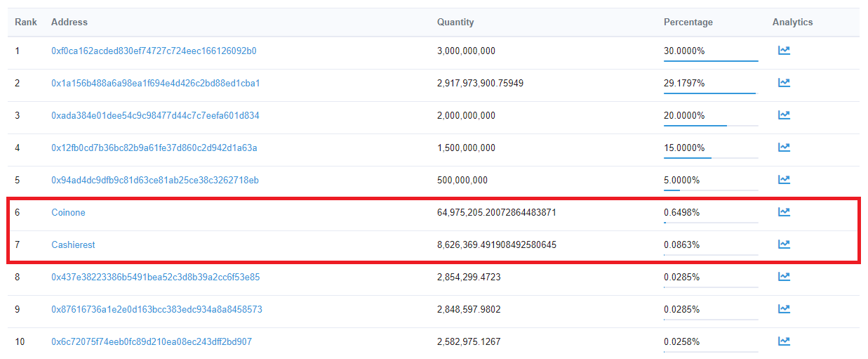This screenshot has height=359, width=868.
Task: Open the Coinone holder link
Action: coord(68,213)
